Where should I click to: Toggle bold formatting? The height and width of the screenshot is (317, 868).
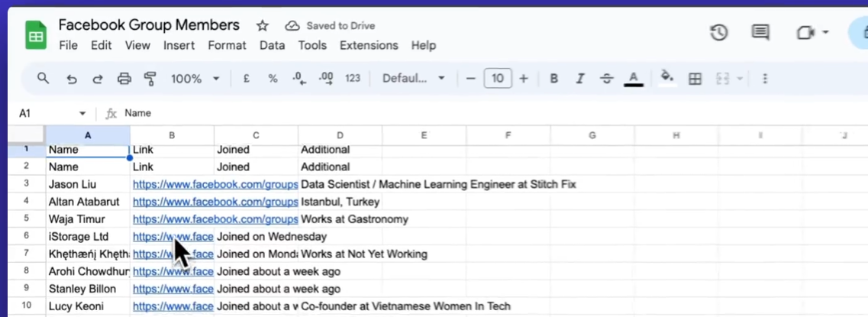[553, 79]
